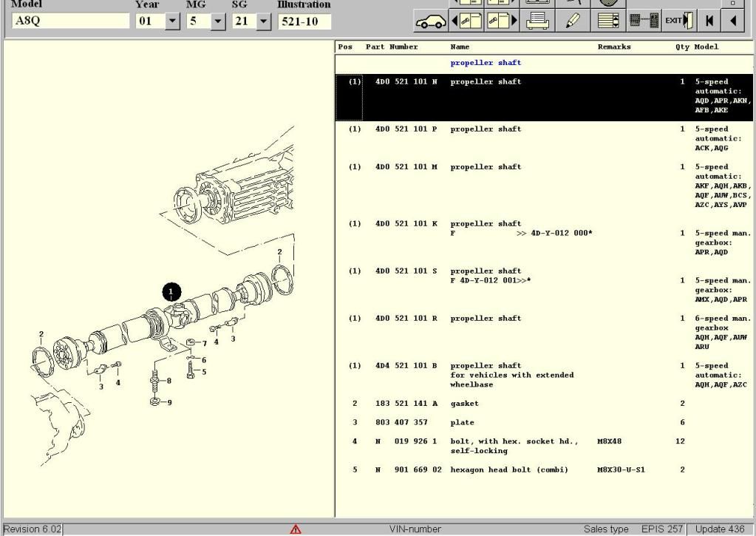Select part number 4D0 521 101 S
756x536 pixels.
click(406, 271)
